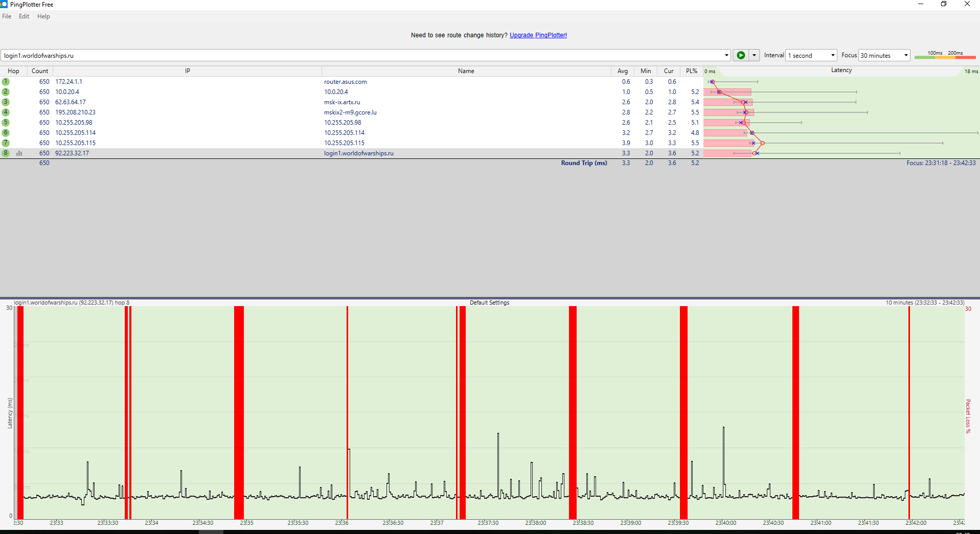Follow the Upgrade PingPlotter! link
980x534 pixels.
pyautogui.click(x=538, y=35)
